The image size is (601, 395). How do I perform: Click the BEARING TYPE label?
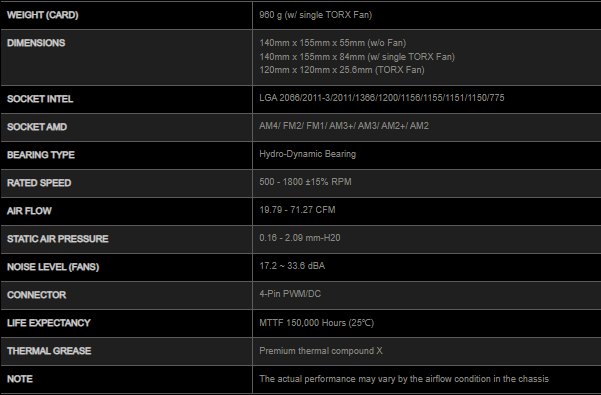pyautogui.click(x=41, y=155)
